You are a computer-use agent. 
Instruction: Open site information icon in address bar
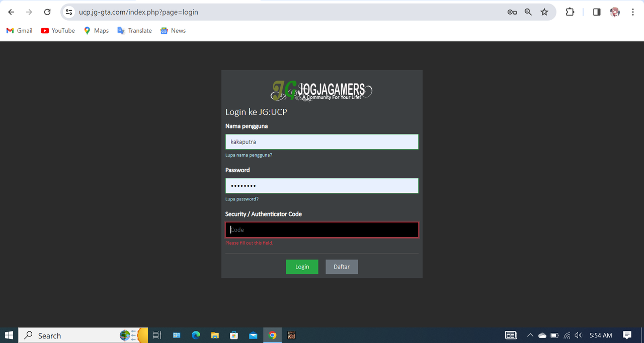tap(69, 12)
